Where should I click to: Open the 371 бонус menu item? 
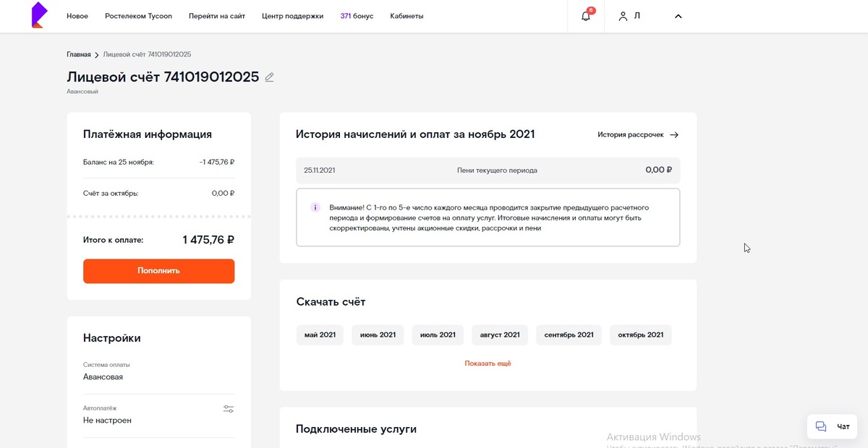pyautogui.click(x=357, y=16)
